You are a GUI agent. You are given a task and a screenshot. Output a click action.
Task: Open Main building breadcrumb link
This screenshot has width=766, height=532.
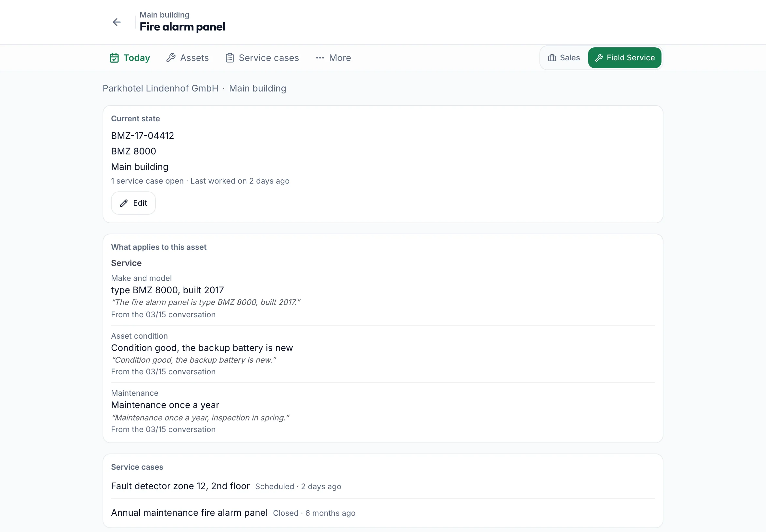[257, 88]
